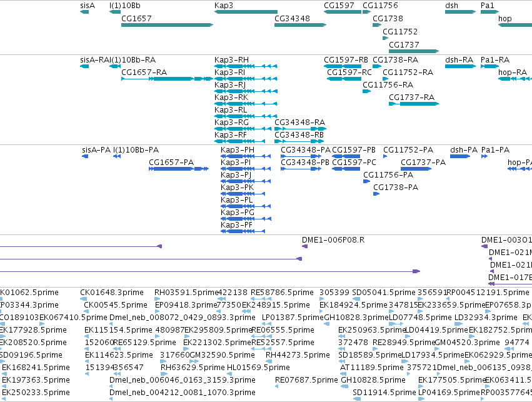Open the DME1-006P08.R BAC label
The height and width of the screenshot is (402, 532).
[333, 240]
